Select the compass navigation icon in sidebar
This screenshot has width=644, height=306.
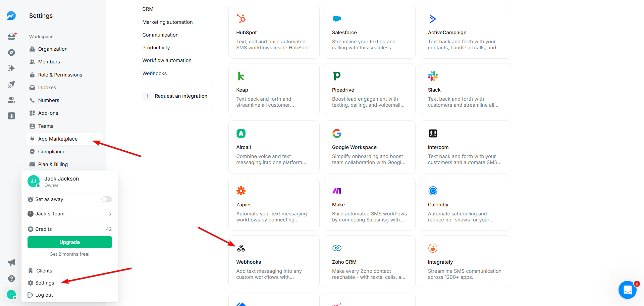pos(11,52)
